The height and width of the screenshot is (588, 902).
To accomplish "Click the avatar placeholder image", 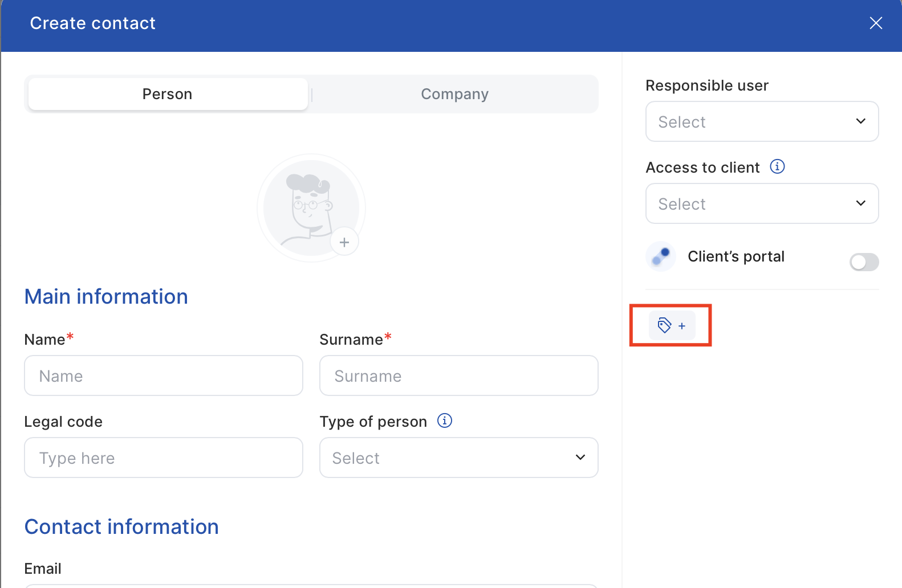I will tap(311, 208).
